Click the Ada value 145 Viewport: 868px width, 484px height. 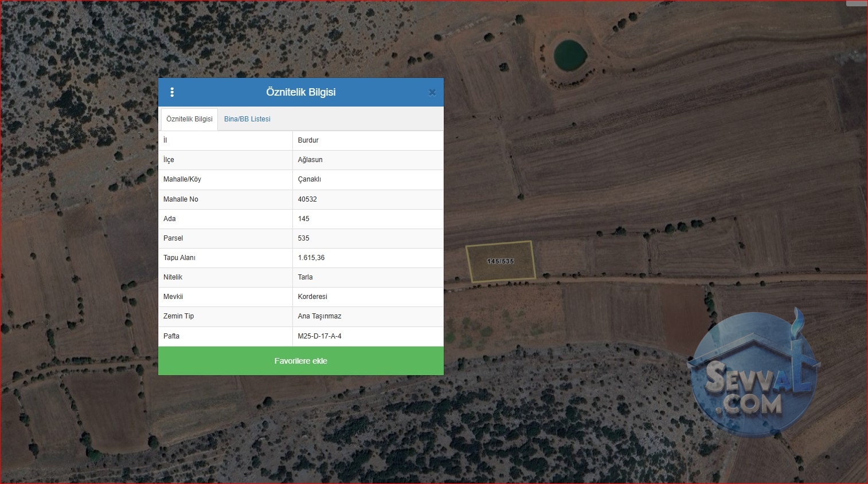point(303,219)
